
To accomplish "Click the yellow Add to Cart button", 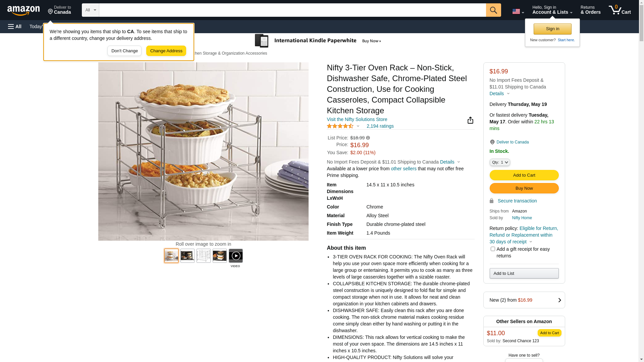I will [x=524, y=175].
